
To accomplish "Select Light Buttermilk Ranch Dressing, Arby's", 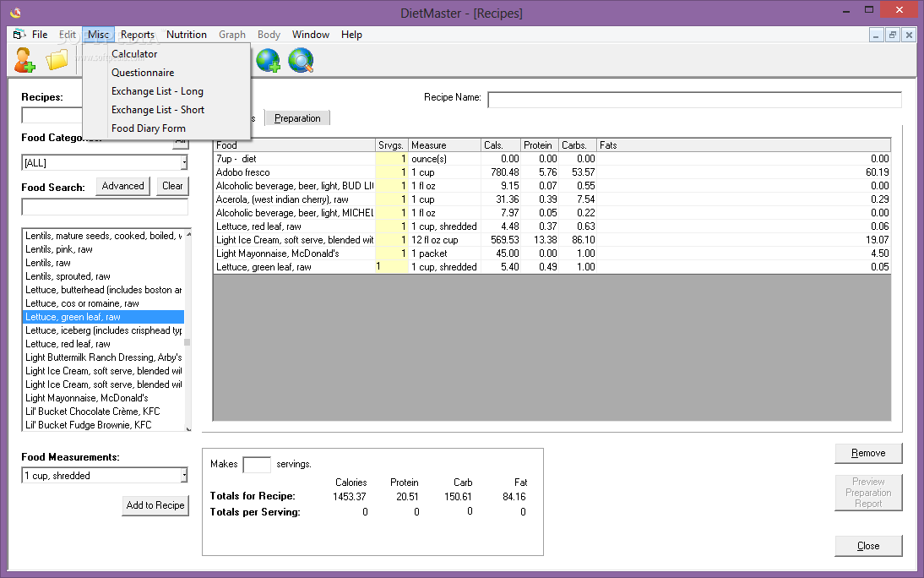I will click(x=103, y=358).
